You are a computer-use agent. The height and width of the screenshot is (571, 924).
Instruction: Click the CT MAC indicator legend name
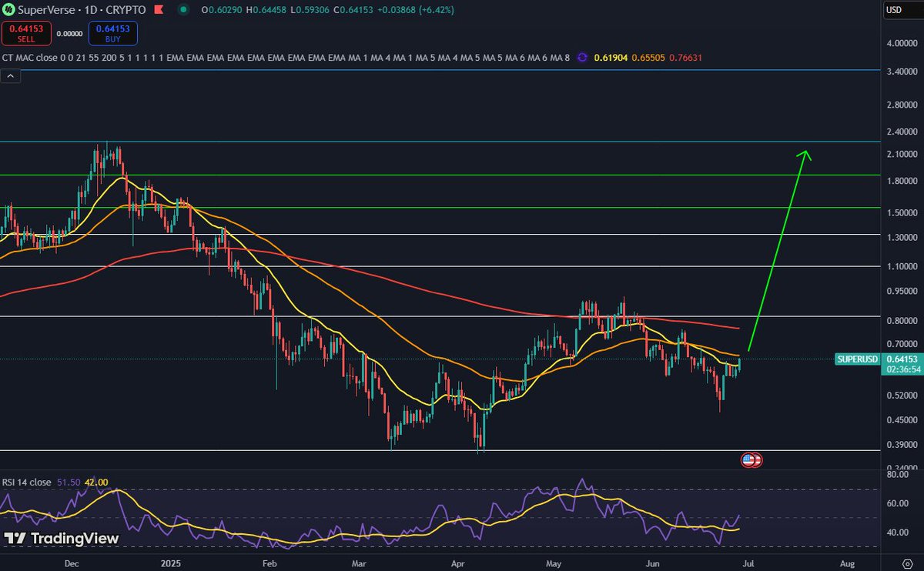pyautogui.click(x=32, y=58)
